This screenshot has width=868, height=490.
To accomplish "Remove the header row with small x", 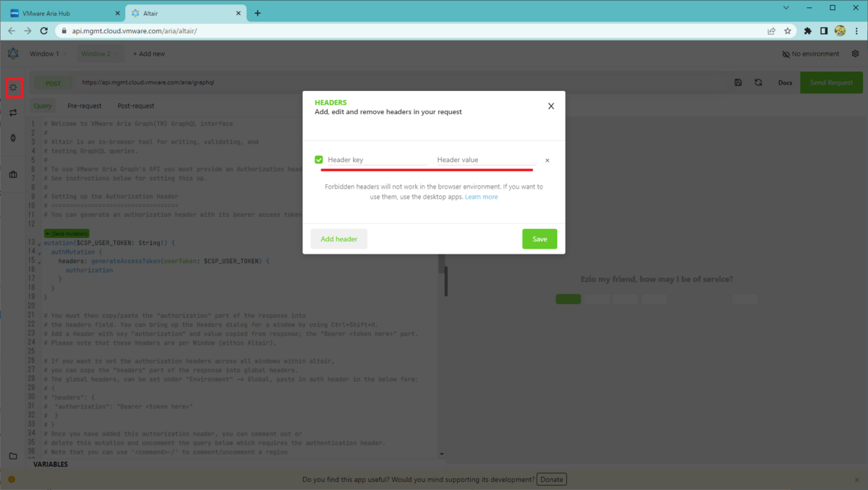I will point(547,160).
